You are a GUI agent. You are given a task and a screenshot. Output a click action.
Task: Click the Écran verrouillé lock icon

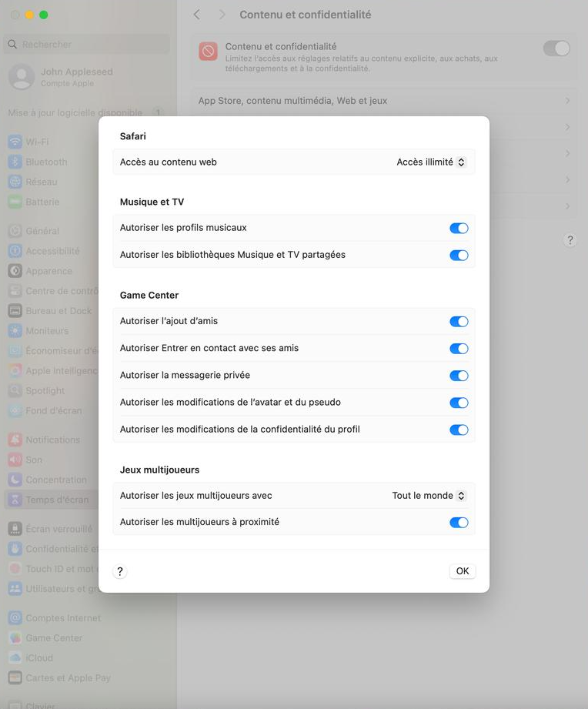click(x=15, y=529)
